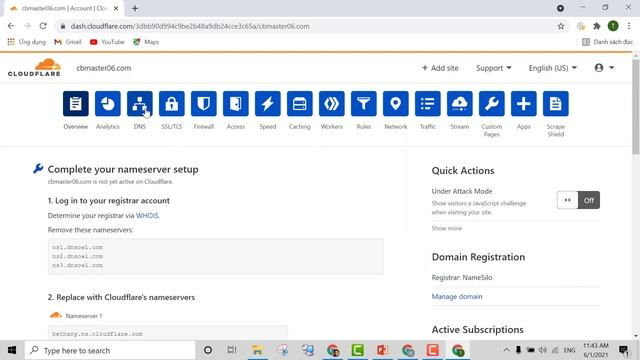Screen dimensions: 640x360
Task: Open the Stream cloud icon
Action: click(460, 104)
